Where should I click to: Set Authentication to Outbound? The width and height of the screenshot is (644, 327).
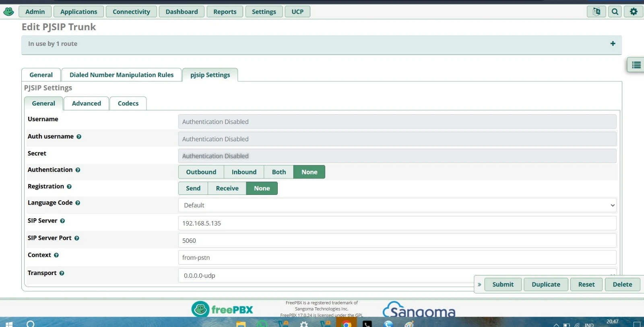pos(201,172)
